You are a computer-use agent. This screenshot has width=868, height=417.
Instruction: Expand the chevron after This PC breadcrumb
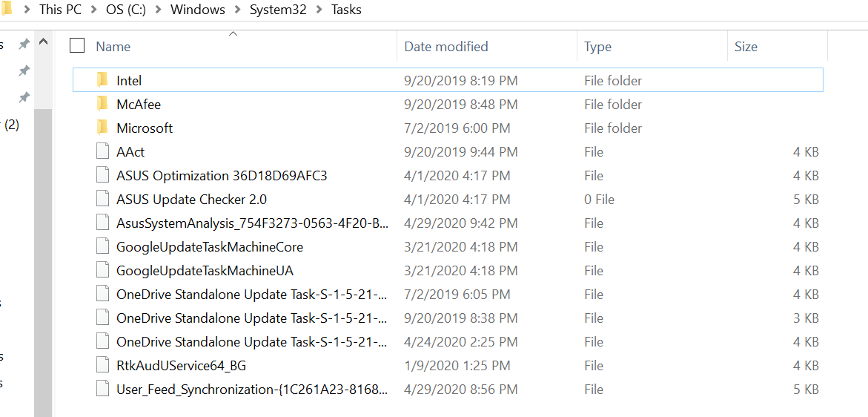coord(93,10)
